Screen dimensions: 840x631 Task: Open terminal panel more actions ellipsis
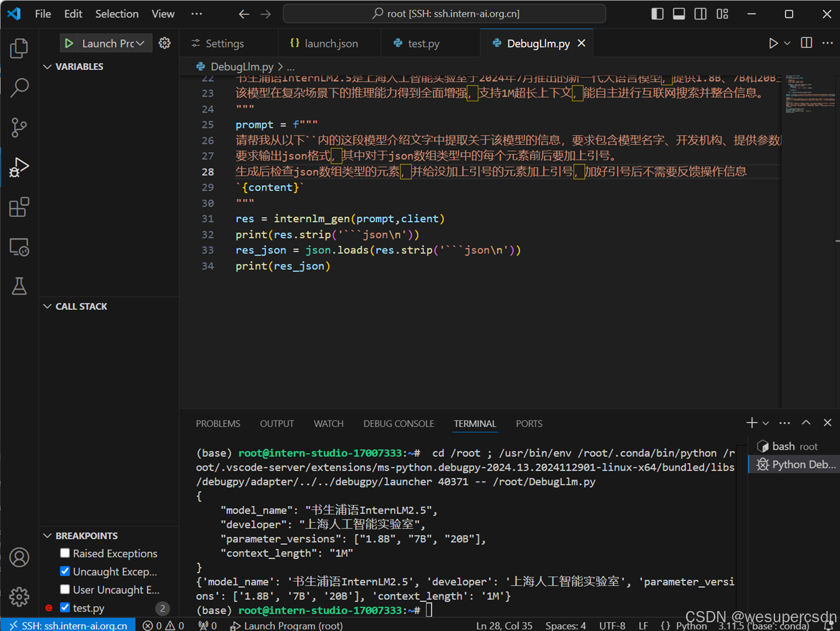coord(784,423)
